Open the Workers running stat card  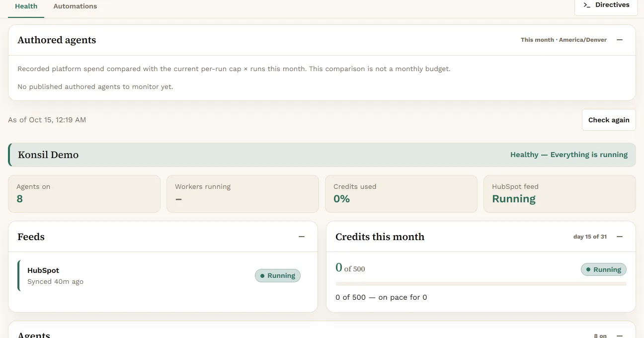(x=242, y=194)
